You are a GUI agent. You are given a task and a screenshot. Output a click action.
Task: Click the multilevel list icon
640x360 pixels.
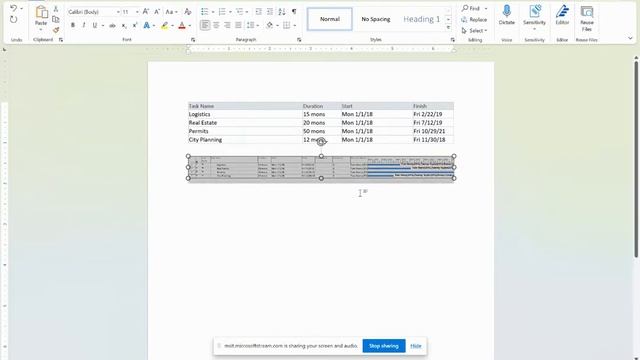click(240, 12)
